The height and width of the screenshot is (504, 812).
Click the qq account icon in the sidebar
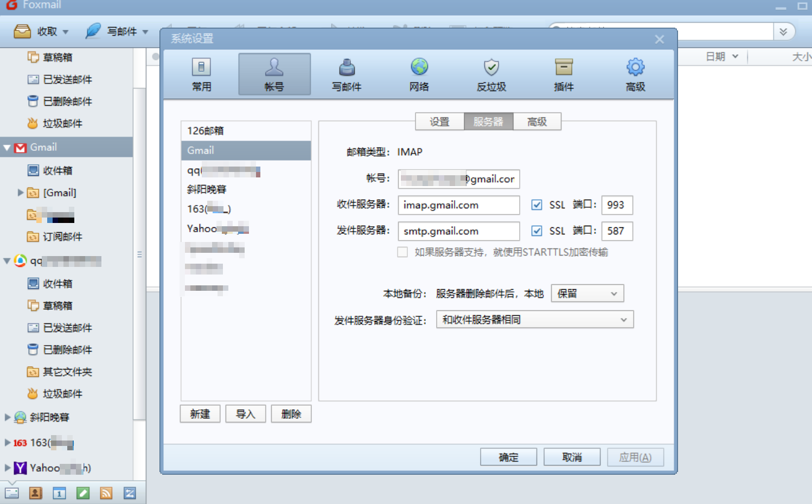[x=20, y=261]
